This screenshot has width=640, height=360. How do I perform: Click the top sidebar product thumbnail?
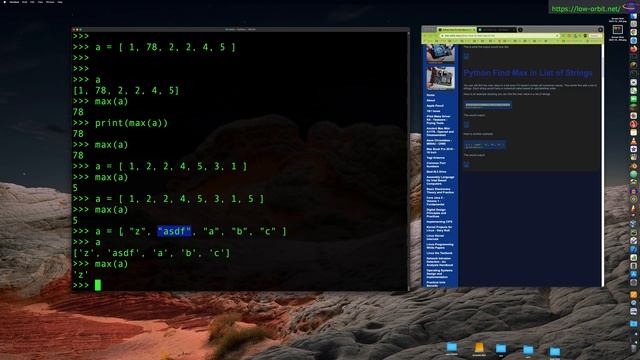point(440,53)
